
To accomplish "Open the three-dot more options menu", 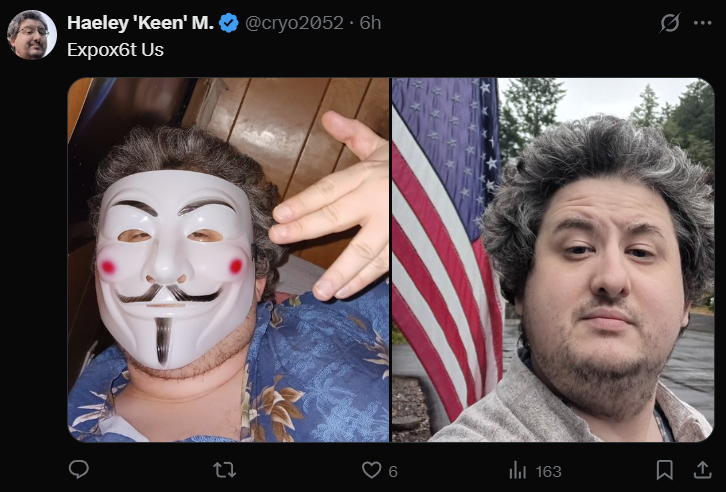I will (702, 23).
